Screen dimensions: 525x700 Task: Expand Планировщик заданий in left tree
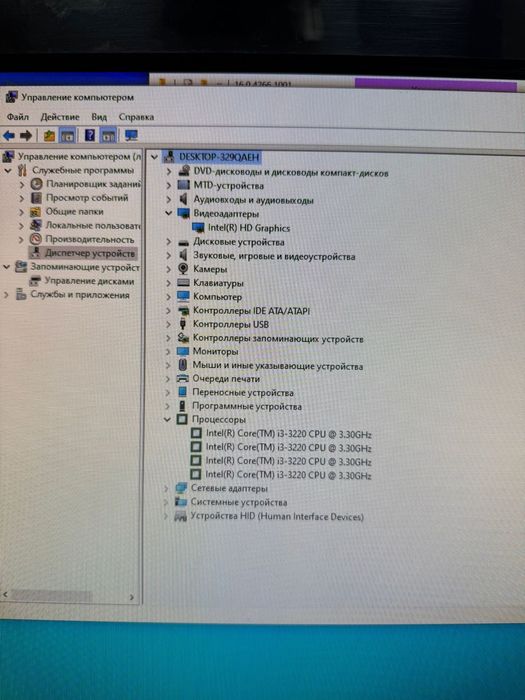21,184
